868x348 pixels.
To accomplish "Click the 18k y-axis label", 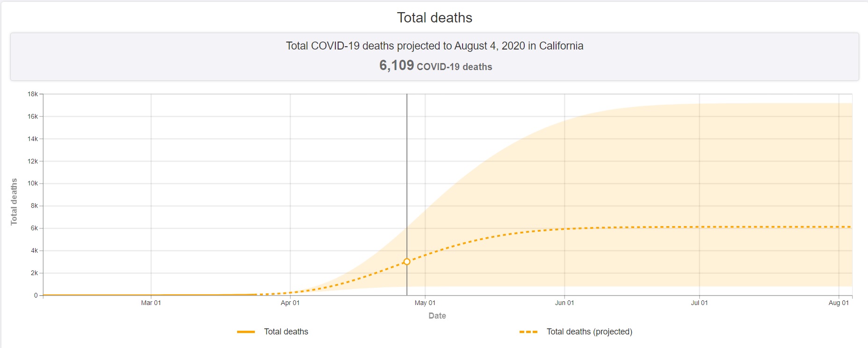I will click(33, 94).
